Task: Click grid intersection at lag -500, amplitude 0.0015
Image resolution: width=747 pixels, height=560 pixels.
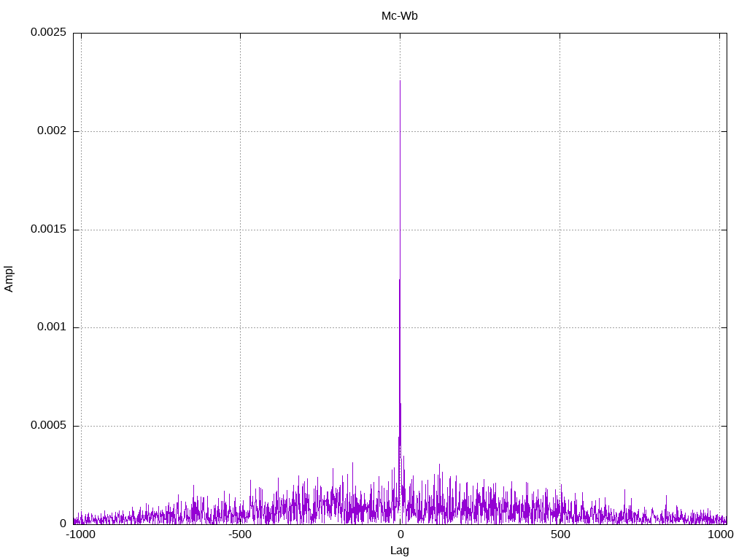Action: (x=240, y=230)
